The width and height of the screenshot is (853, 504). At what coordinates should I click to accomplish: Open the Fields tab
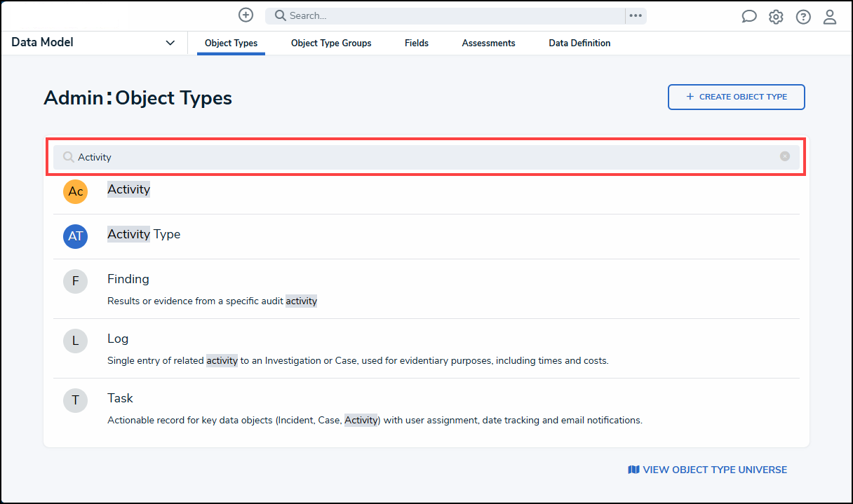(x=417, y=43)
